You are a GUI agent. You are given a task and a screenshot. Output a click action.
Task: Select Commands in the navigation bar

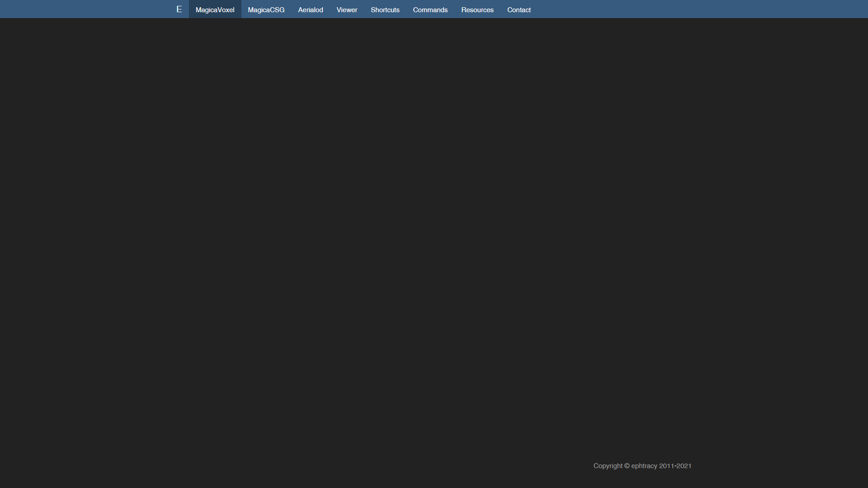[x=430, y=9]
